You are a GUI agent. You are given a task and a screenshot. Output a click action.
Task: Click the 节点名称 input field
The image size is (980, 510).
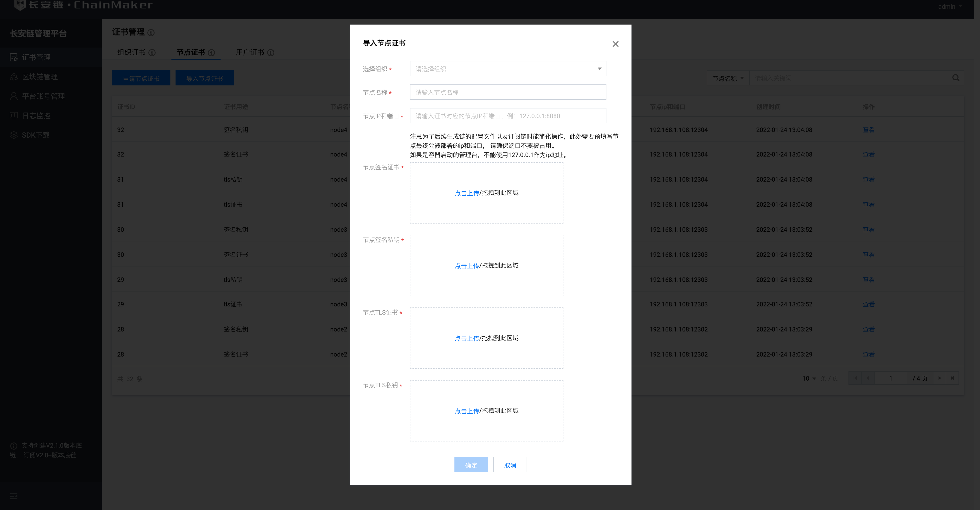tap(508, 92)
